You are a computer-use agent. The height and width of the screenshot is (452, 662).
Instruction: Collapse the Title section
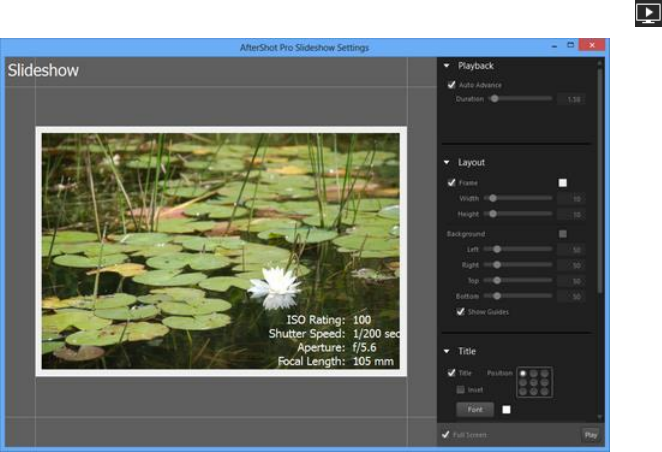[x=447, y=352]
